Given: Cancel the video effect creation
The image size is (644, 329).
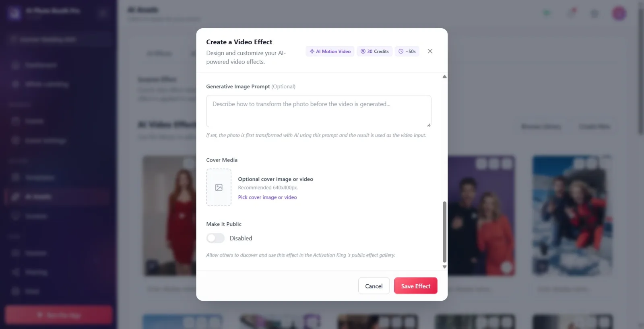Looking at the screenshot, I should (x=374, y=286).
